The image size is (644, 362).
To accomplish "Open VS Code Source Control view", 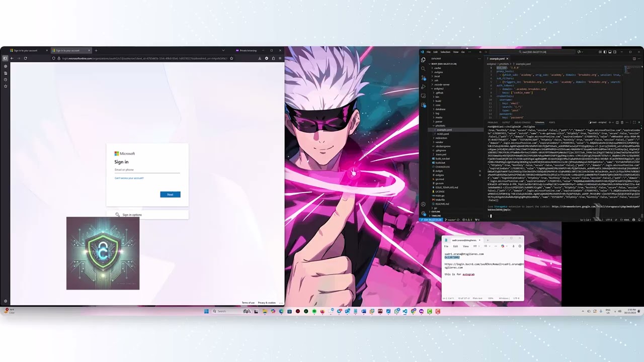I will click(423, 78).
